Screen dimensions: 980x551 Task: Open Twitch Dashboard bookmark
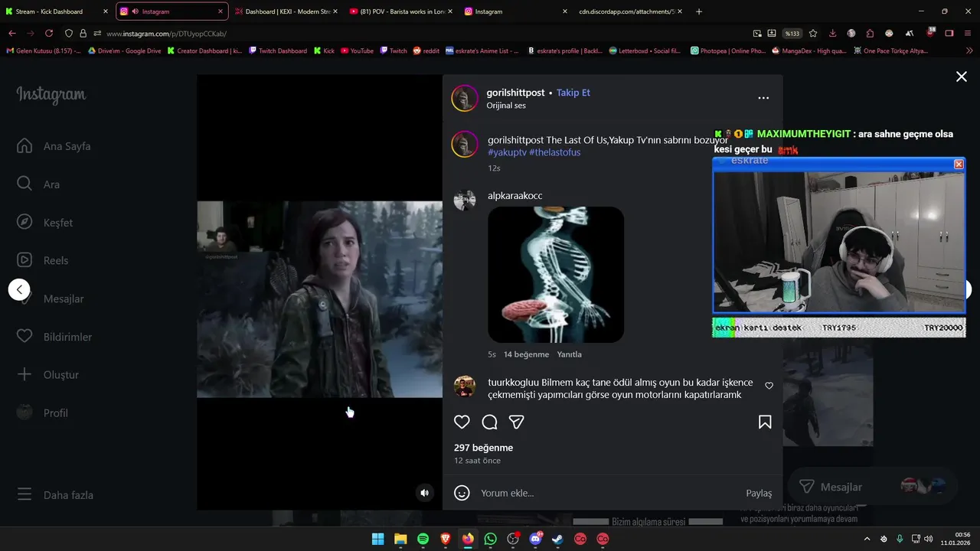[x=278, y=51]
